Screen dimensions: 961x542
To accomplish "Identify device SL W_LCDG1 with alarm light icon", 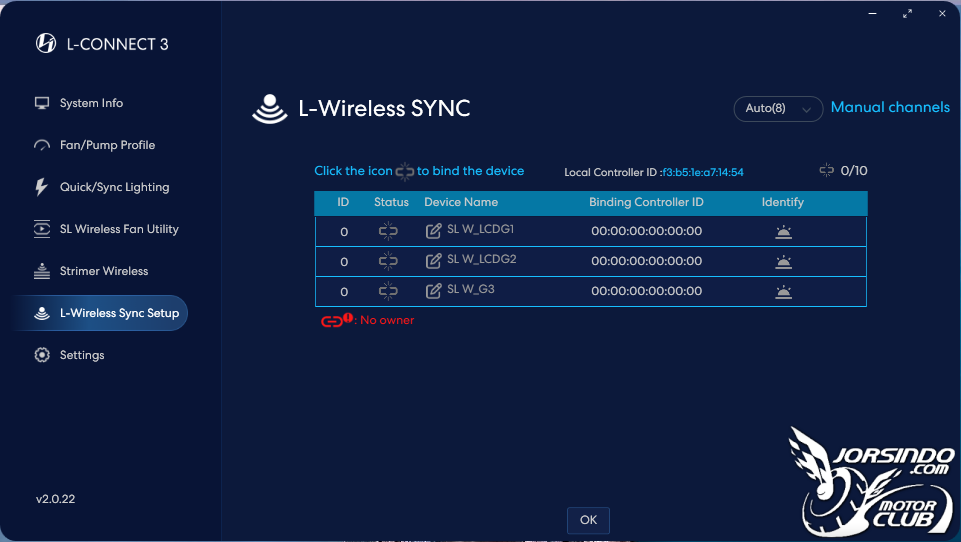I will 783,232.
